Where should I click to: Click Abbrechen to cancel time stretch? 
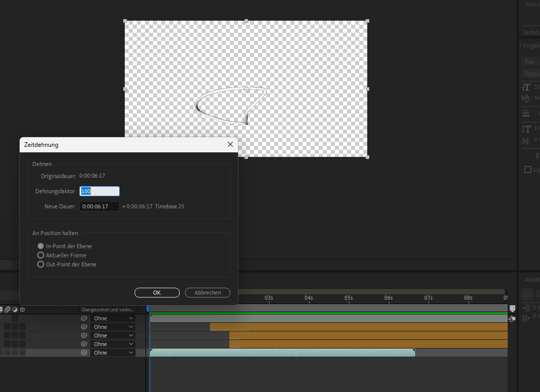pyautogui.click(x=208, y=293)
